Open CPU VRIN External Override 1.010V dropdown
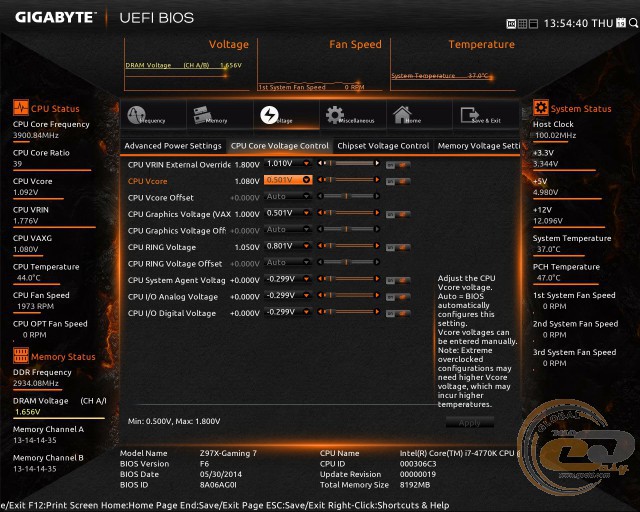Screen dimensions: 640x512 click(x=288, y=163)
